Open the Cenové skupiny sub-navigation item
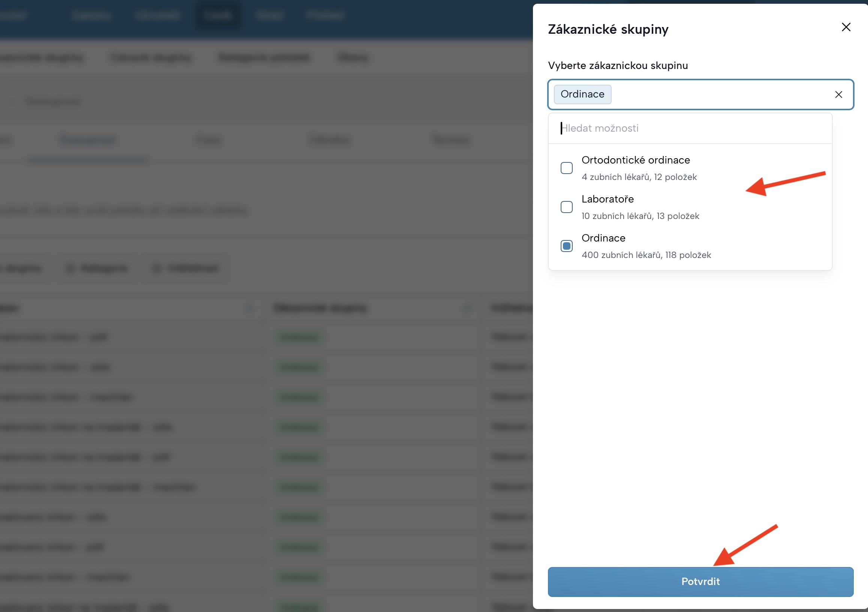 151,57
